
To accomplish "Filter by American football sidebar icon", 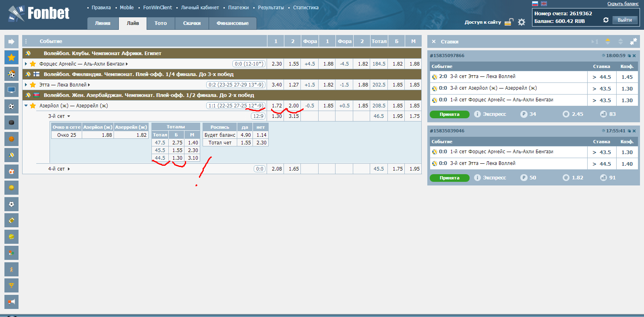I will click(11, 220).
